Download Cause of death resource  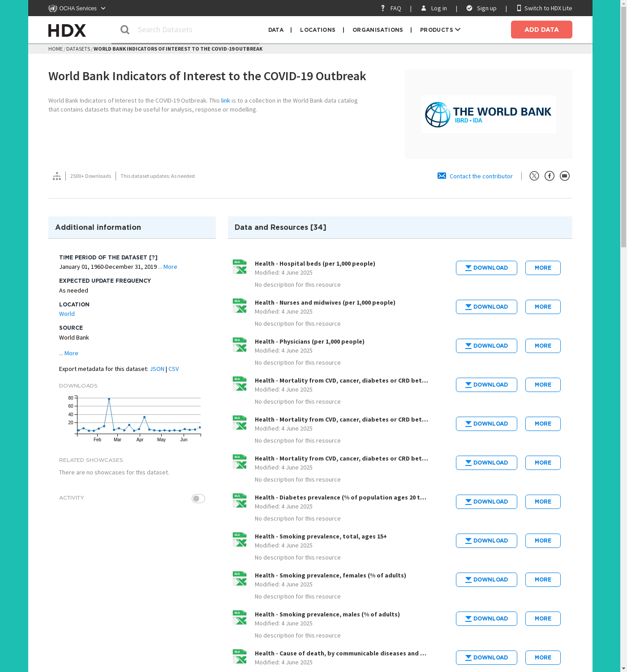pos(486,658)
